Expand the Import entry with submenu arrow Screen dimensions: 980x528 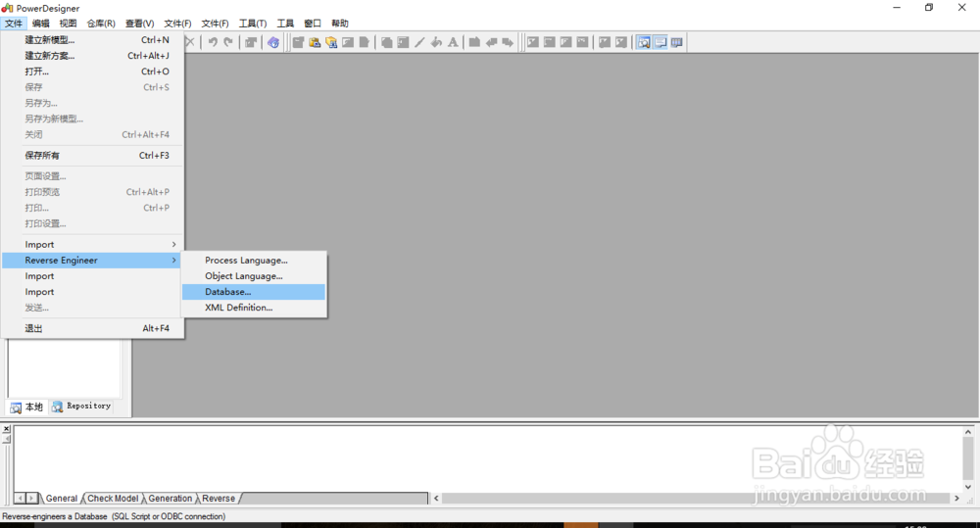click(92, 244)
